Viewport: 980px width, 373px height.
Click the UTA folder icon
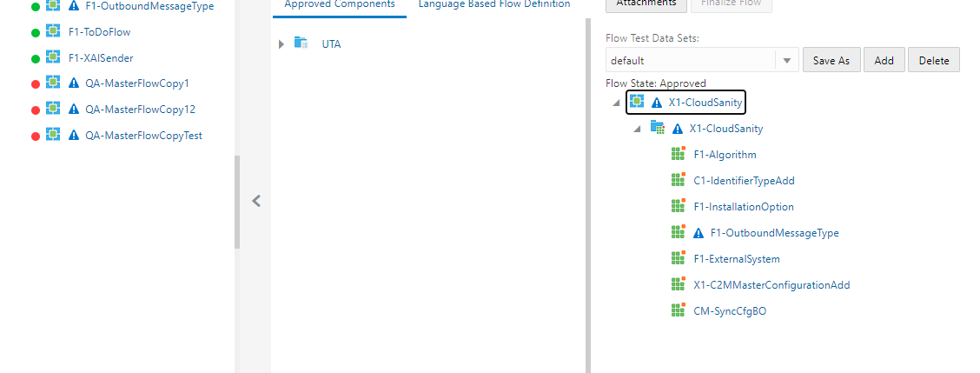(301, 43)
